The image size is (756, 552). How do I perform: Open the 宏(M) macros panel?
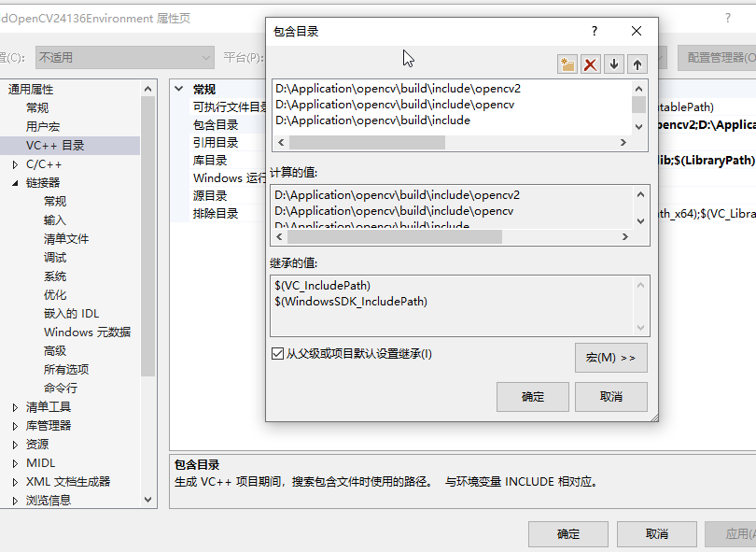(610, 358)
